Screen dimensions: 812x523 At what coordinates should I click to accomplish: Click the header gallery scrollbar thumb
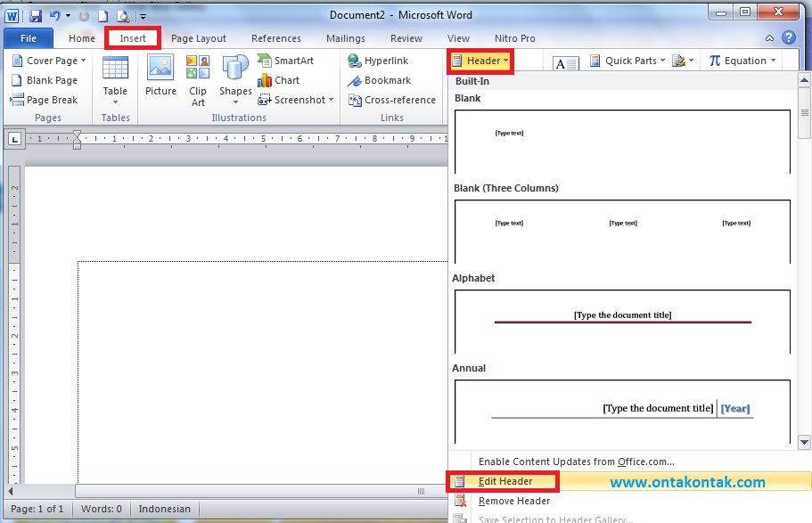pos(804,113)
